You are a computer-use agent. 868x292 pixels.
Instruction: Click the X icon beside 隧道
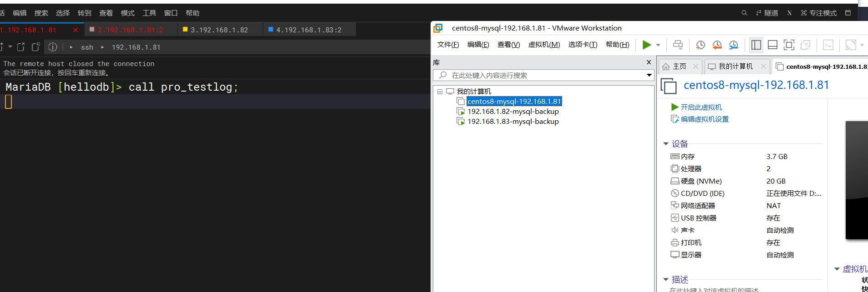pos(789,13)
